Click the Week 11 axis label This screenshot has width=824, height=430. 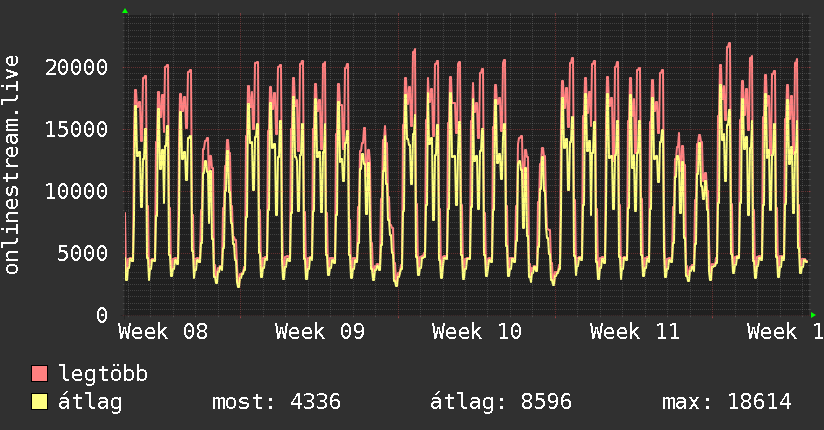[634, 332]
